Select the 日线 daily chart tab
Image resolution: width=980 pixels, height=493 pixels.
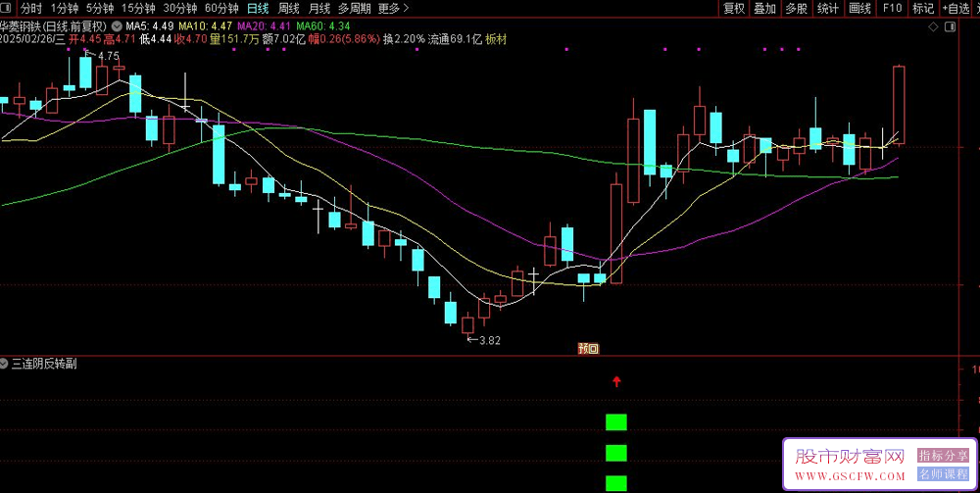(x=258, y=8)
